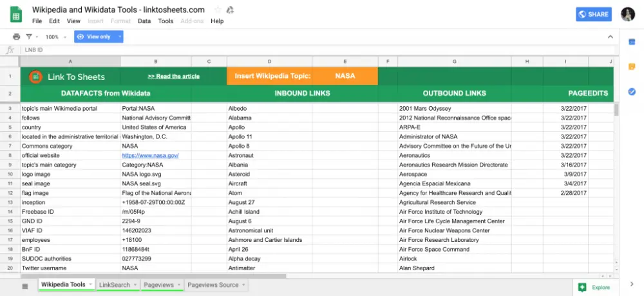The height and width of the screenshot is (296, 644).
Task: Click the Apollo 11 cell
Action: click(269, 136)
